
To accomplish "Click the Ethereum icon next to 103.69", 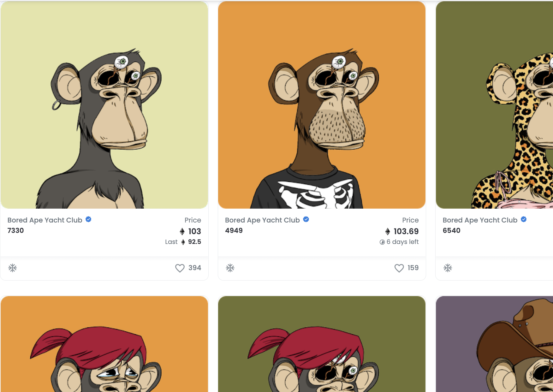I will coord(388,232).
